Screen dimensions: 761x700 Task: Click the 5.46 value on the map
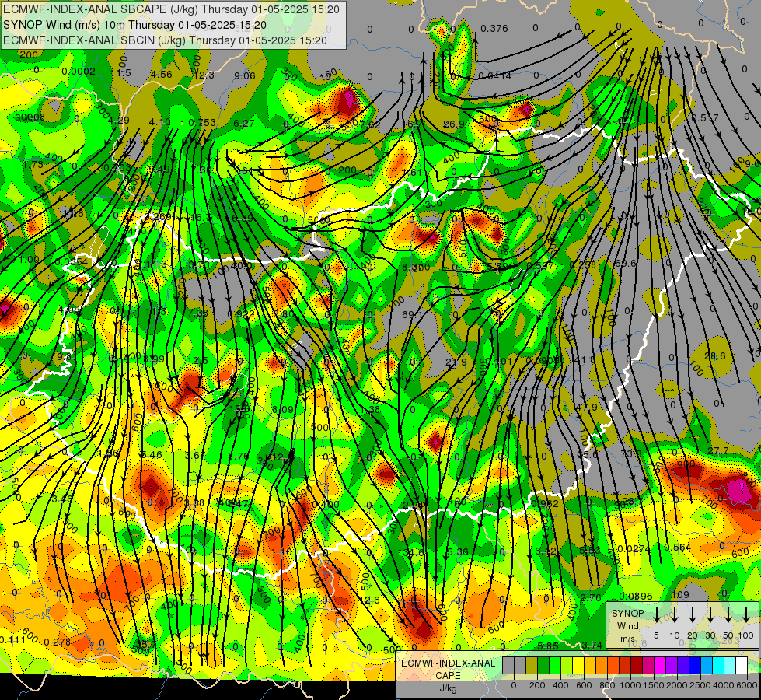click(152, 455)
